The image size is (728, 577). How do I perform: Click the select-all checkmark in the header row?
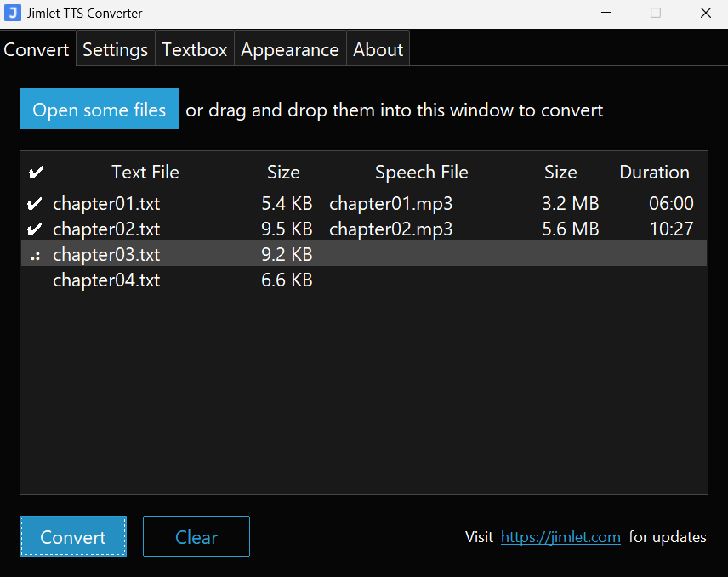click(34, 172)
